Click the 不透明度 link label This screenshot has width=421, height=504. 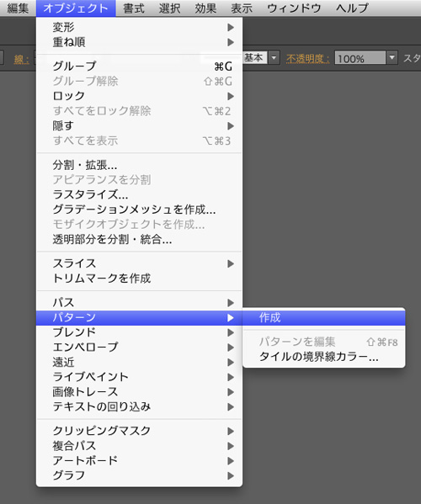pyautogui.click(x=308, y=59)
